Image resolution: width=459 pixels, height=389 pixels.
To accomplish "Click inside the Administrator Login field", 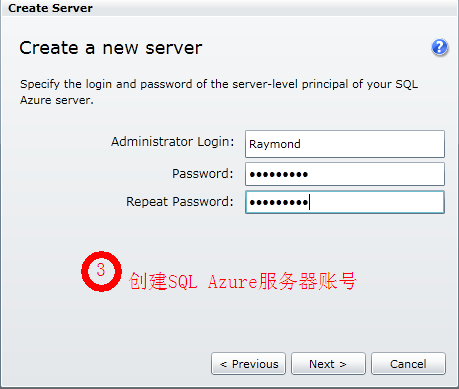I will (345, 144).
